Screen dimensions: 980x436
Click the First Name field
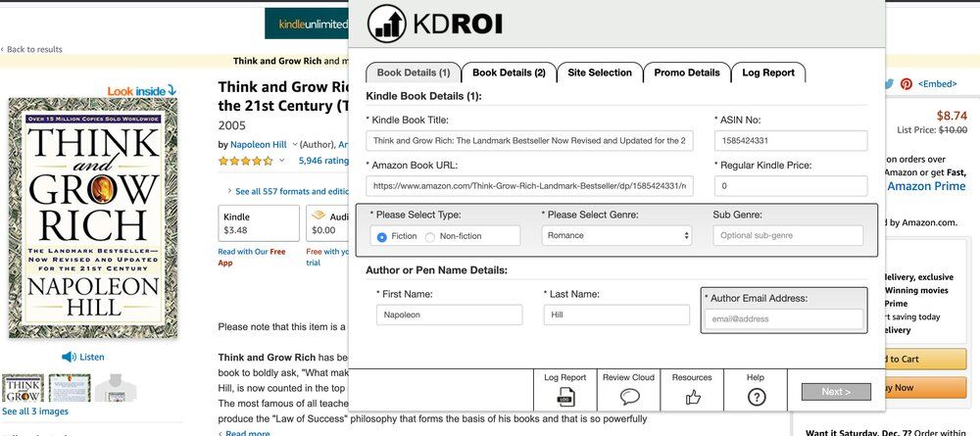coord(450,315)
